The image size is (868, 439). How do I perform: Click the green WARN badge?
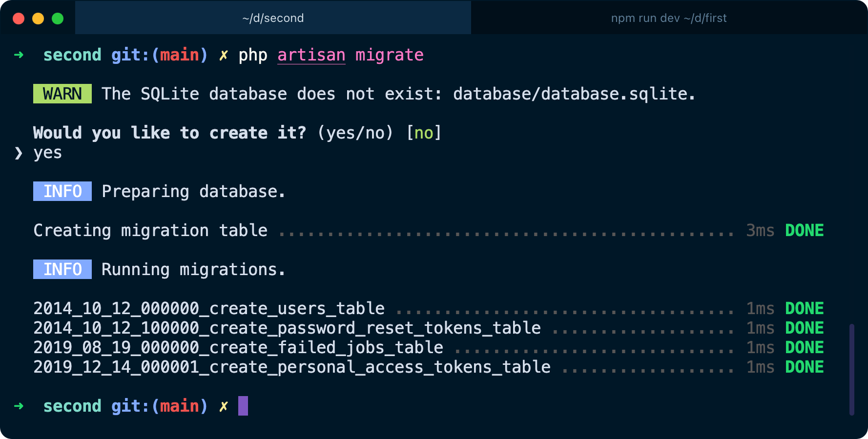coord(62,94)
